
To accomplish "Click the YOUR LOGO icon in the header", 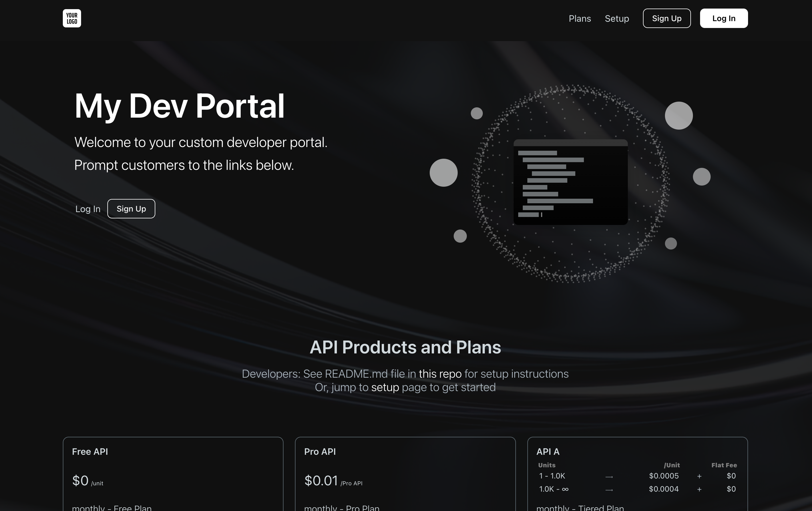I will point(71,18).
